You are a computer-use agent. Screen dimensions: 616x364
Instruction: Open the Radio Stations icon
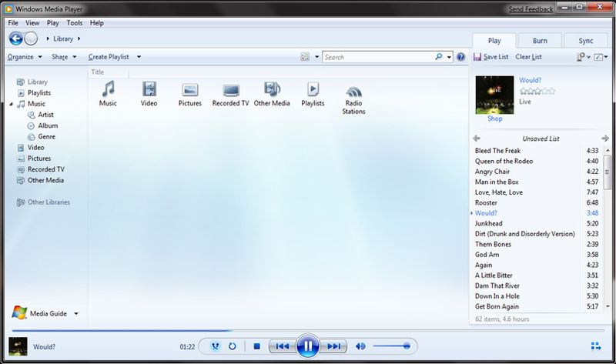click(353, 92)
